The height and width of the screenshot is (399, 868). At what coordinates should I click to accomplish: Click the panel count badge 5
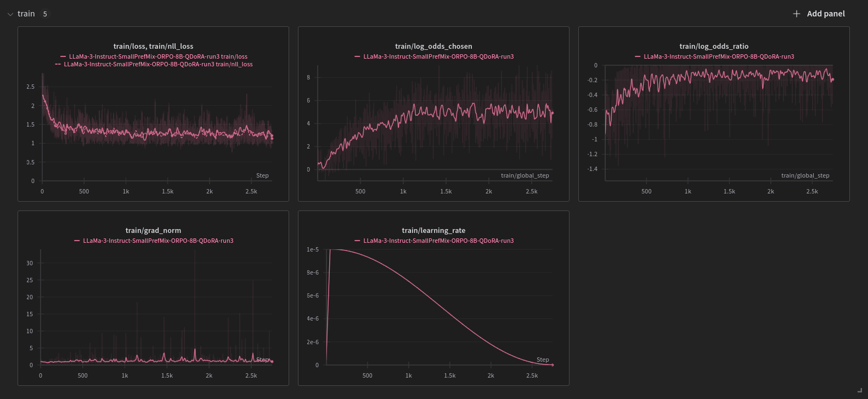[45, 14]
